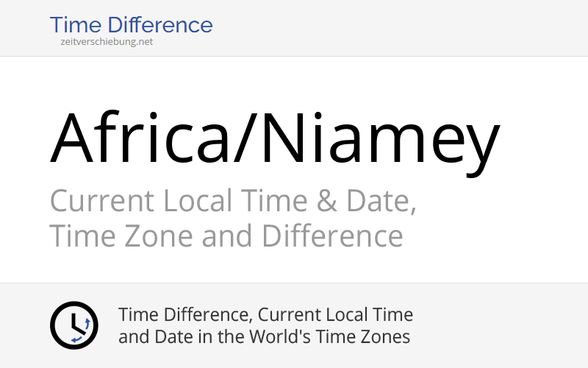The height and width of the screenshot is (368, 588).
Task: Click empty white area right of the Niamey heading
Action: [x=544, y=140]
